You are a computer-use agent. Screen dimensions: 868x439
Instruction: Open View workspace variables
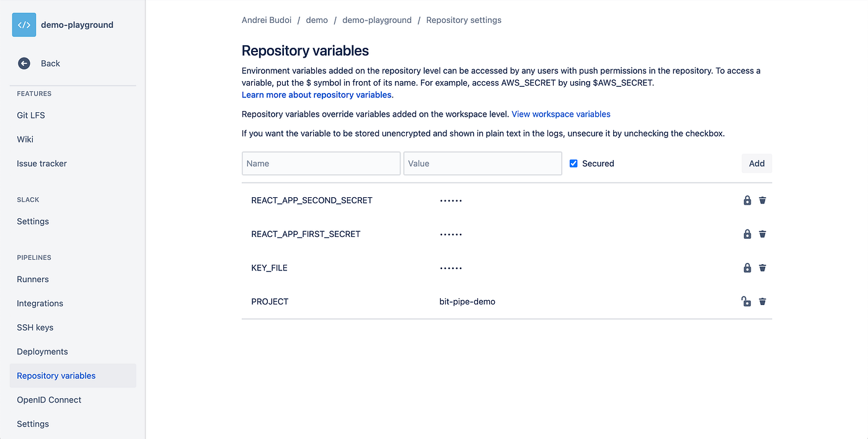(560, 114)
